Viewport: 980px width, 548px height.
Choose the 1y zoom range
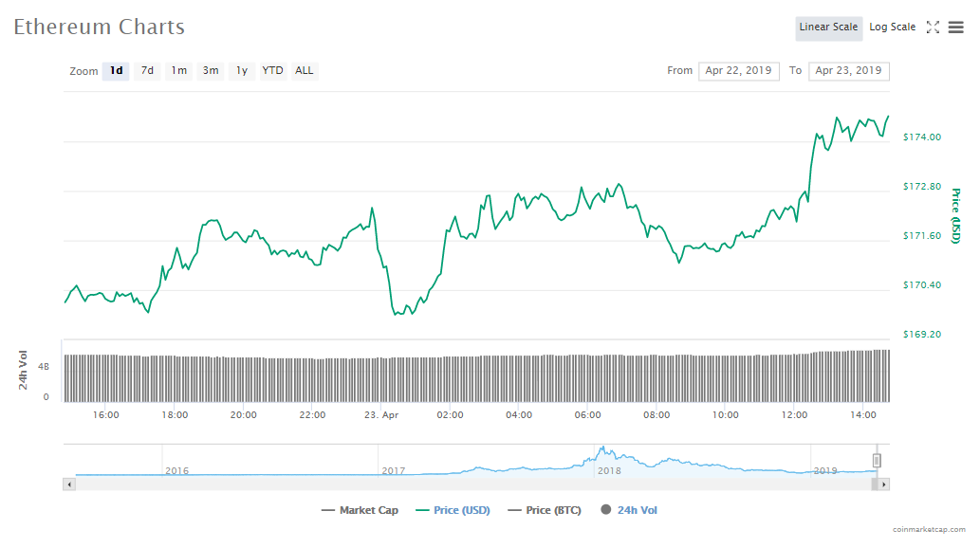pos(242,70)
